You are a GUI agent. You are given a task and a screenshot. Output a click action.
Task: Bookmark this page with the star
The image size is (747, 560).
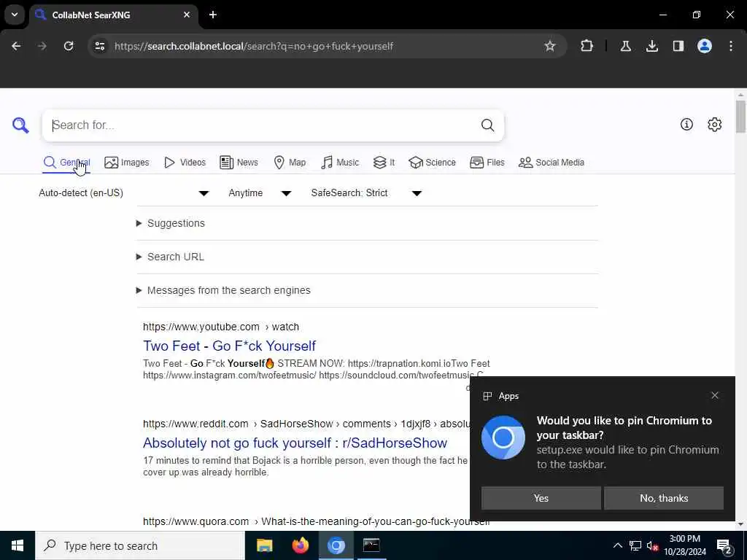pos(550,46)
